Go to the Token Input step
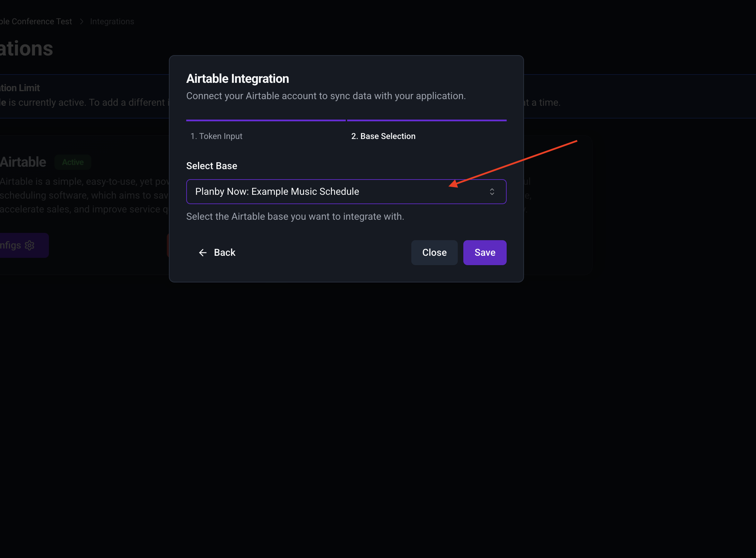 pos(216,136)
